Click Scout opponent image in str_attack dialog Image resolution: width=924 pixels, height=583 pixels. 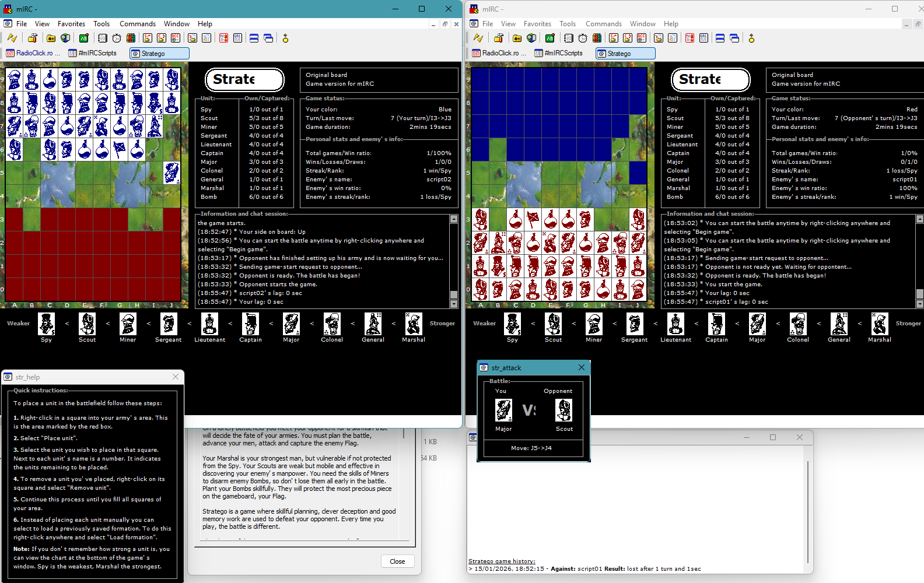(564, 410)
